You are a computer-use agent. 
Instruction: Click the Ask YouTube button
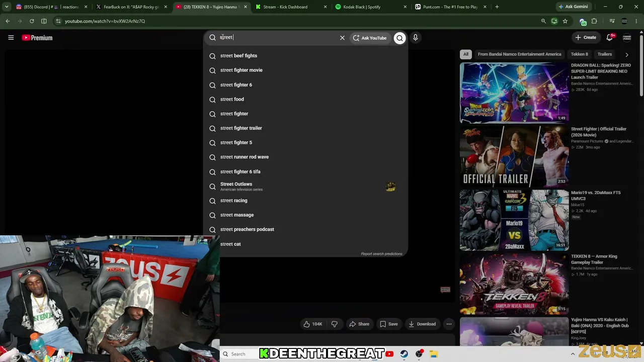coord(370,38)
